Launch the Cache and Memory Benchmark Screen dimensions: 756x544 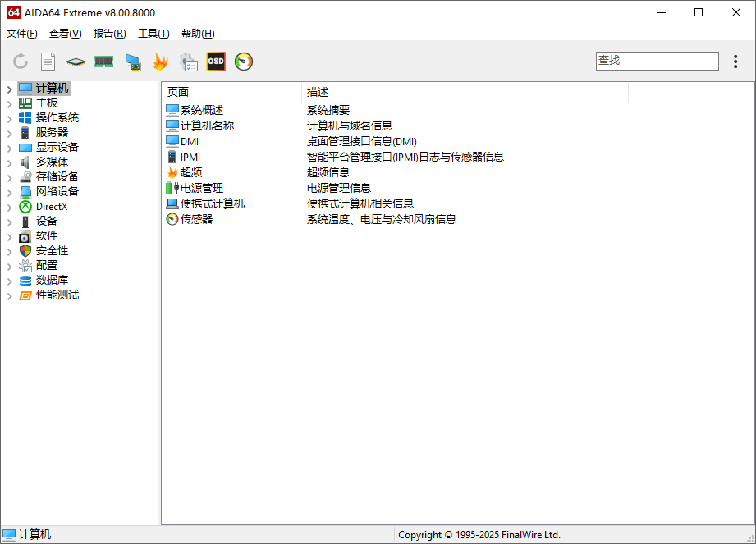(103, 62)
